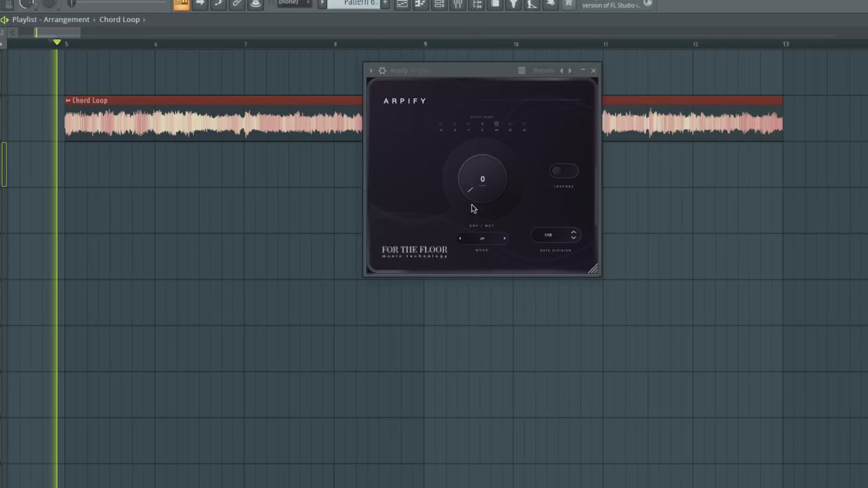Open the Presets menu in Arpify

544,71
